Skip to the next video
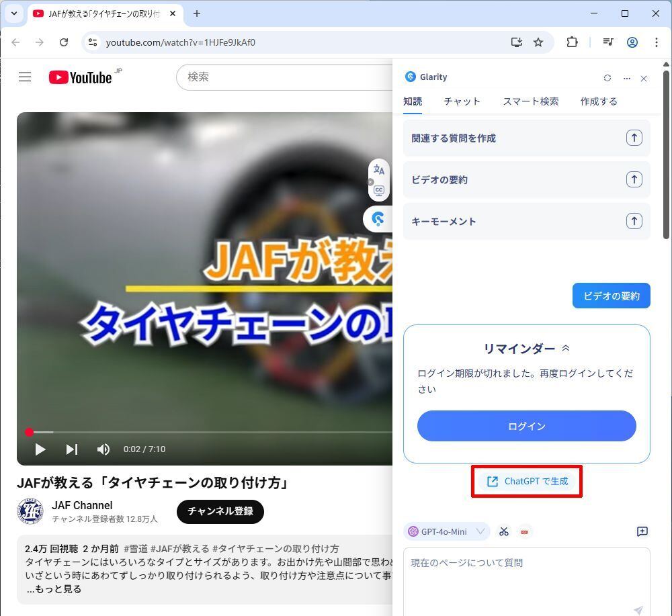 tap(72, 449)
